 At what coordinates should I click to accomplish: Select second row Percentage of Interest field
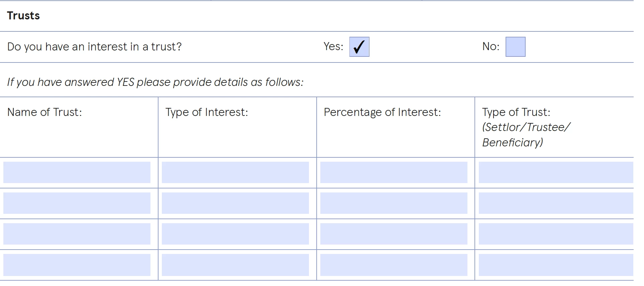click(394, 203)
